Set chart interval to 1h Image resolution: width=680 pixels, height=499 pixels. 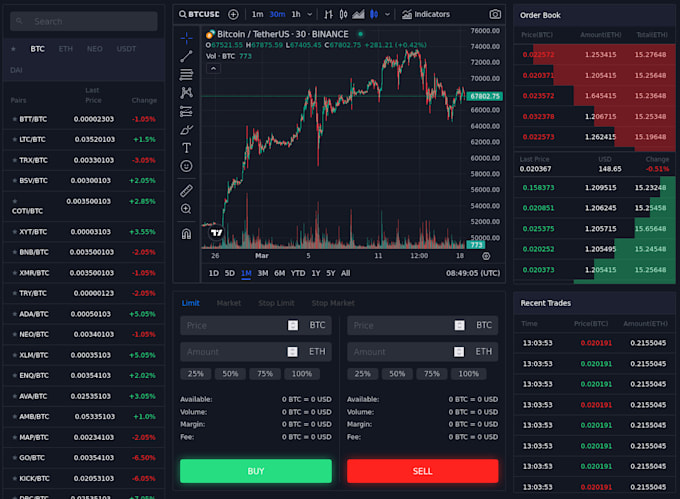click(296, 14)
